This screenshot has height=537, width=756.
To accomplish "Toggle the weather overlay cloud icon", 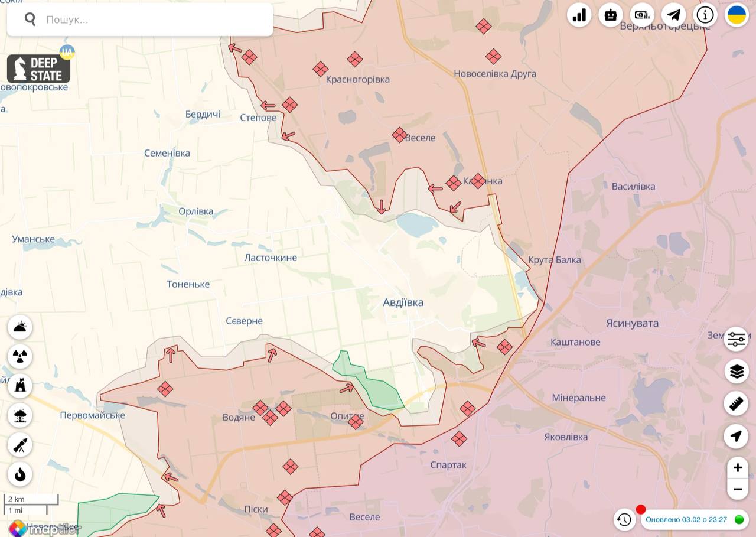I will tap(20, 327).
